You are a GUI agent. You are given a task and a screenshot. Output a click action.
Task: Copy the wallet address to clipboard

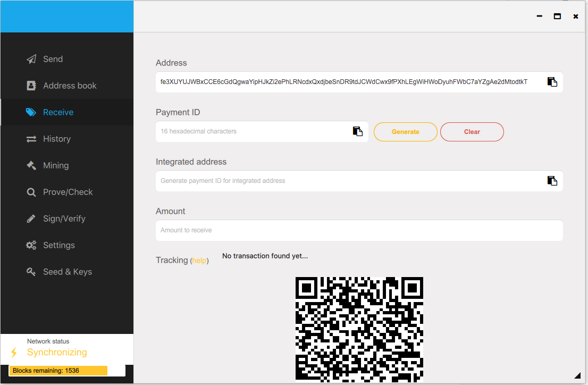tap(551, 82)
